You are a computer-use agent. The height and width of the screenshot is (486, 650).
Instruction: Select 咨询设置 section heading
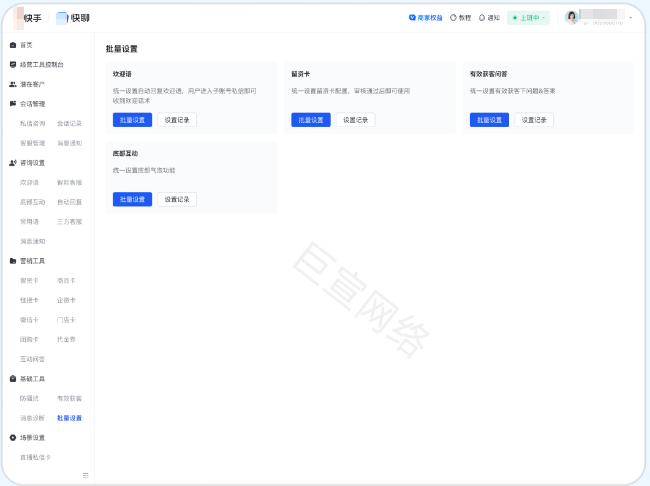(32, 163)
